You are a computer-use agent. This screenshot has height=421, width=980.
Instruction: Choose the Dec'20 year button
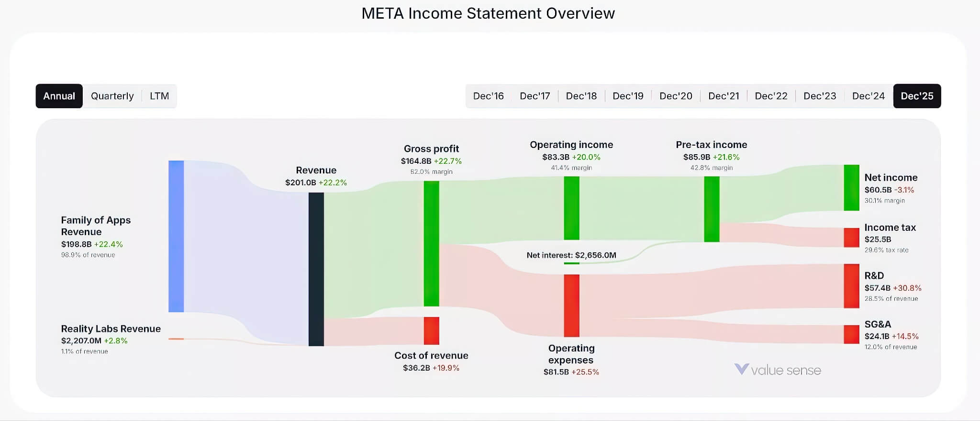pyautogui.click(x=675, y=96)
